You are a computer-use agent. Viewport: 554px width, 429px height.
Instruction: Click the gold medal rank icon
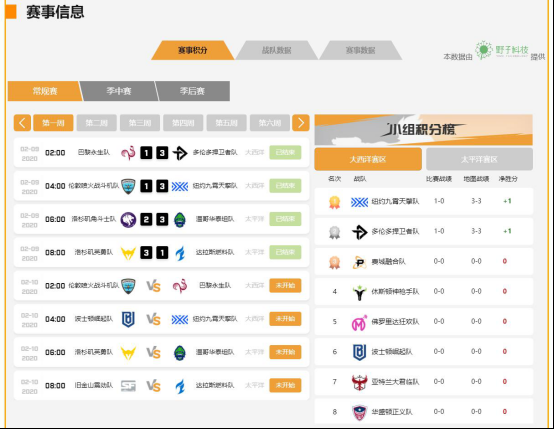click(x=335, y=202)
